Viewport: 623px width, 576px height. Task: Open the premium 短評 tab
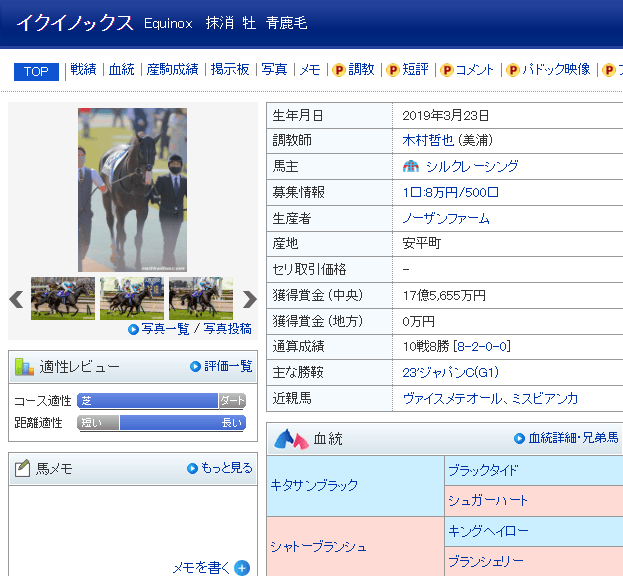click(x=415, y=70)
